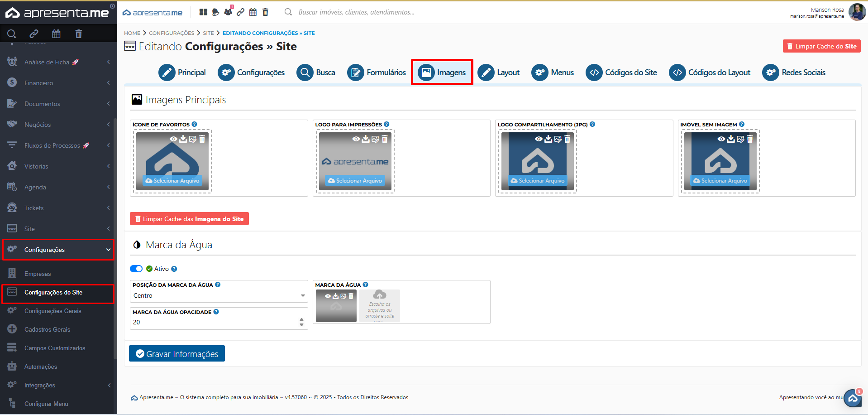Open Posição da Marca da Água dropdown
This screenshot has width=868, height=415.
219,295
